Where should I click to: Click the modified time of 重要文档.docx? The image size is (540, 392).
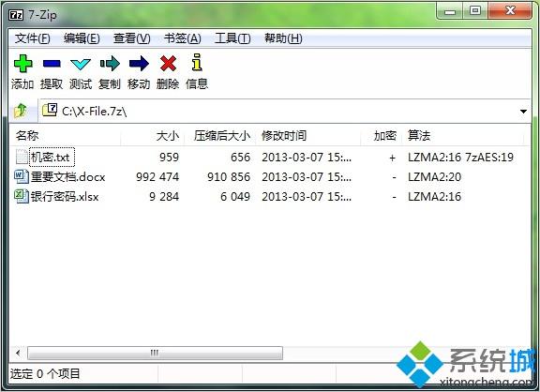coord(307,177)
